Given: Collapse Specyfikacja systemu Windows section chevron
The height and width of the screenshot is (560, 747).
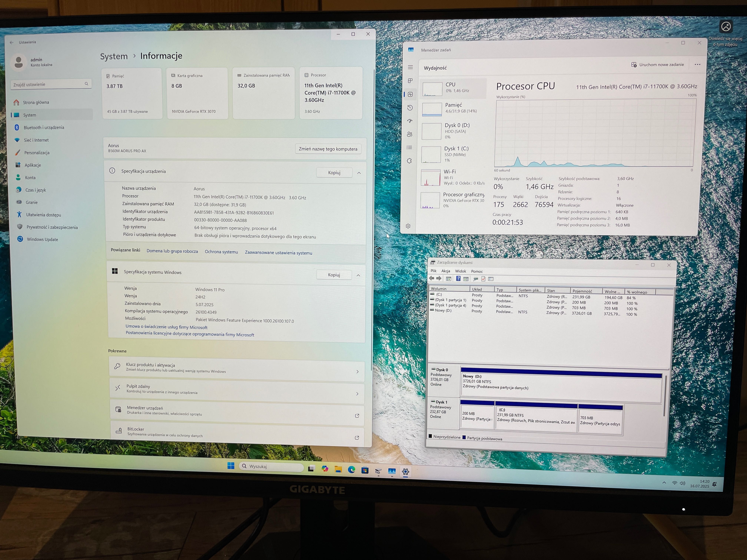Looking at the screenshot, I should [x=358, y=275].
